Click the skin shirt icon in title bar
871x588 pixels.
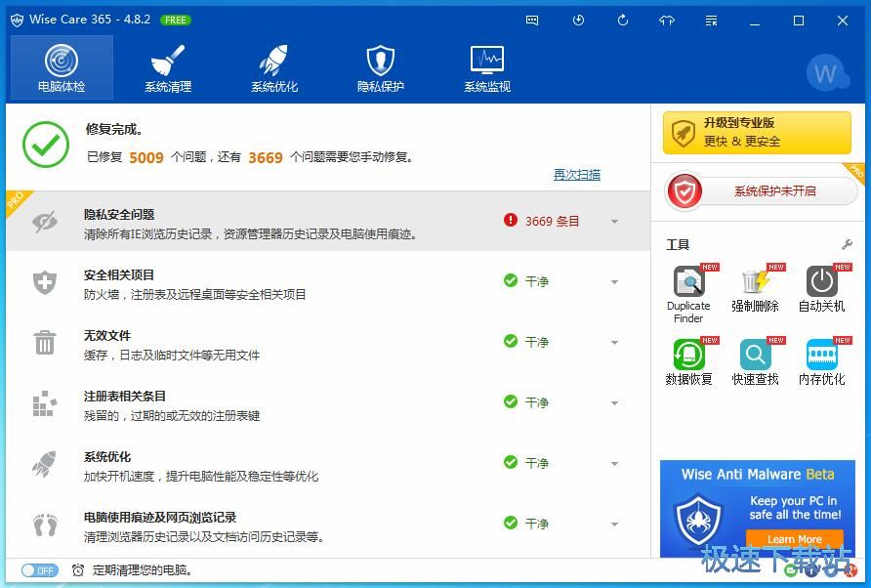(x=667, y=21)
